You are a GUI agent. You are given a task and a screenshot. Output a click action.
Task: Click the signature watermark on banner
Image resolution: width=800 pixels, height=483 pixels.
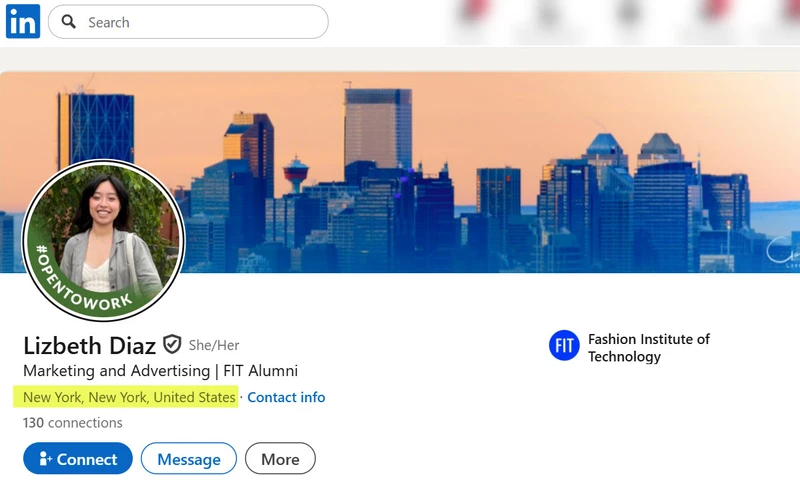click(783, 251)
